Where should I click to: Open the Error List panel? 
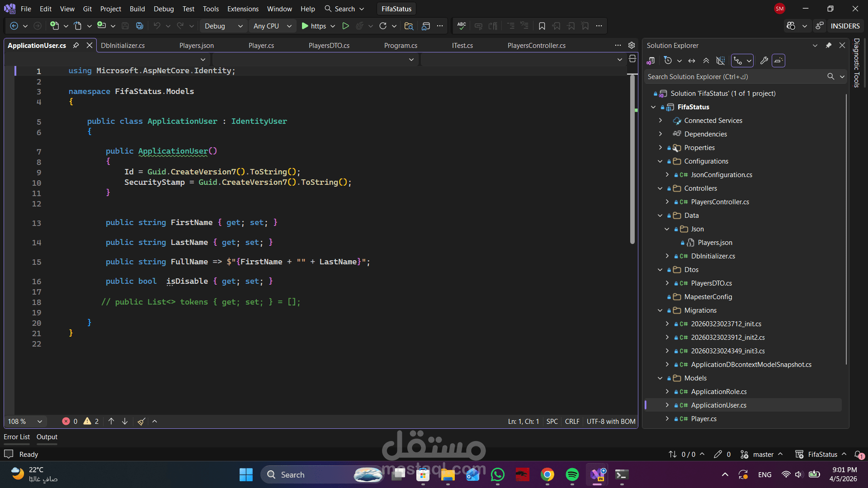coord(17,437)
